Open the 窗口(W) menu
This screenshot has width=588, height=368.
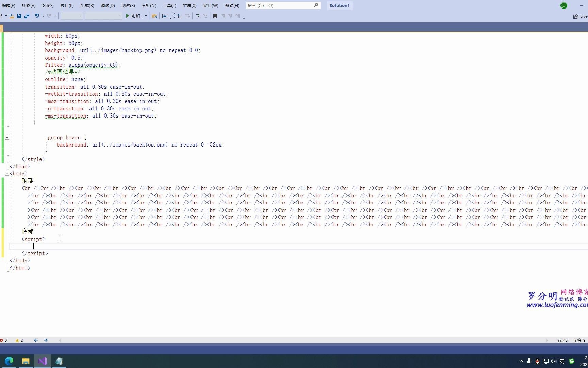(211, 5)
